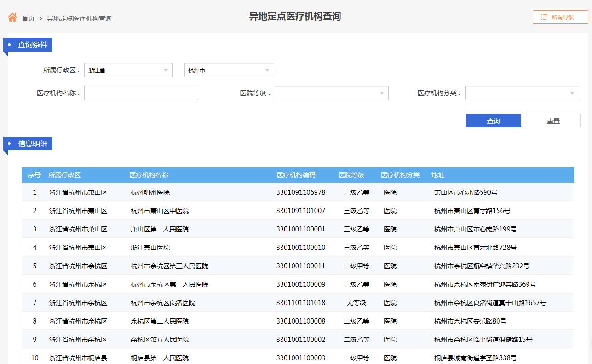This screenshot has width=592, height=364.
Task: Click code 3301091106978
Action: [x=301, y=192]
